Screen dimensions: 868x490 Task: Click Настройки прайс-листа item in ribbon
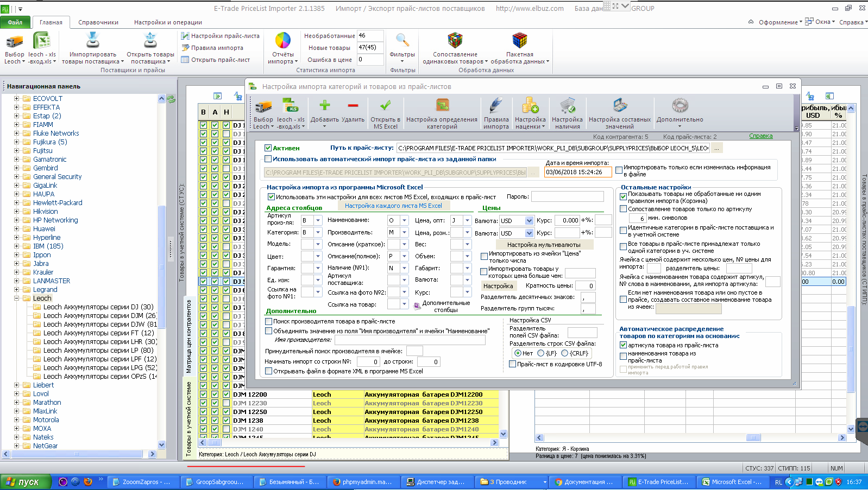point(220,36)
